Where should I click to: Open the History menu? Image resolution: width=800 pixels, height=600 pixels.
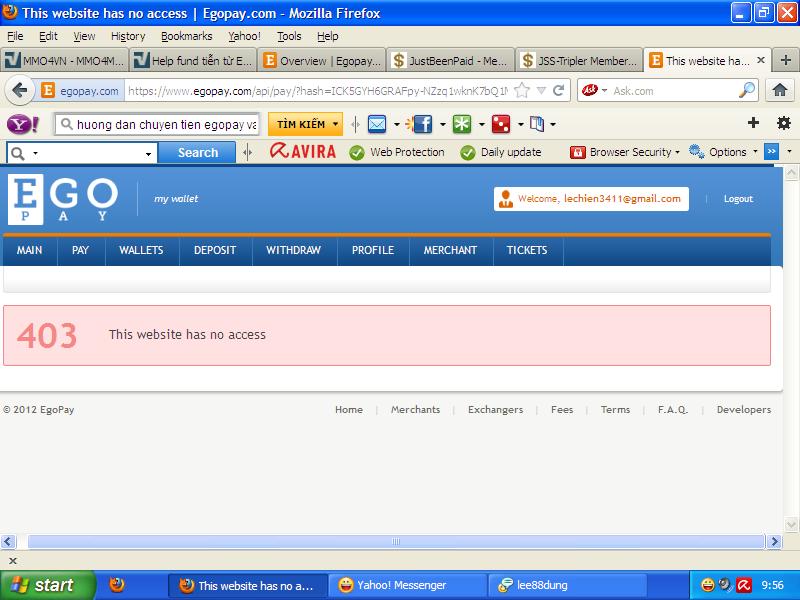tap(128, 36)
